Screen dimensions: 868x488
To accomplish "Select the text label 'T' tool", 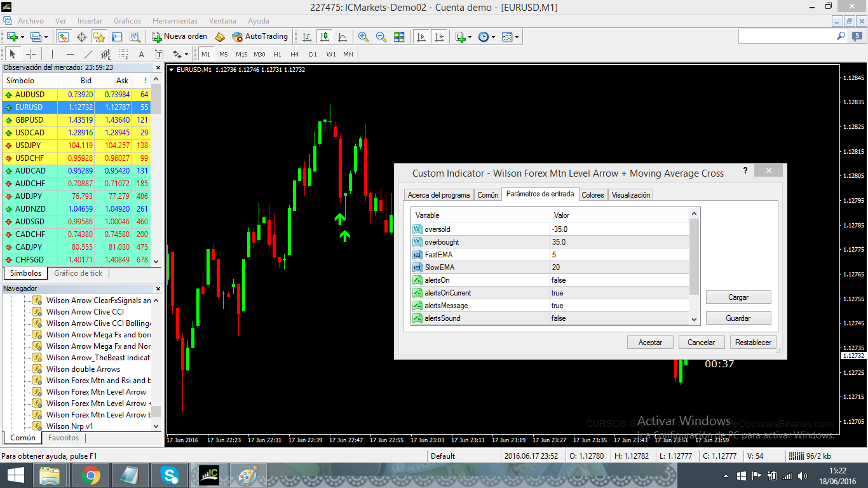I will tap(159, 54).
